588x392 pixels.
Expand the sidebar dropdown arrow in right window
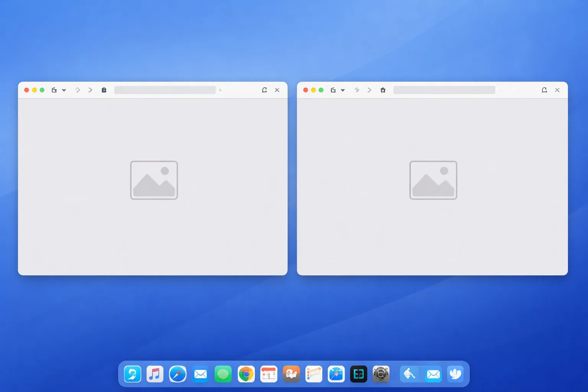coord(343,90)
